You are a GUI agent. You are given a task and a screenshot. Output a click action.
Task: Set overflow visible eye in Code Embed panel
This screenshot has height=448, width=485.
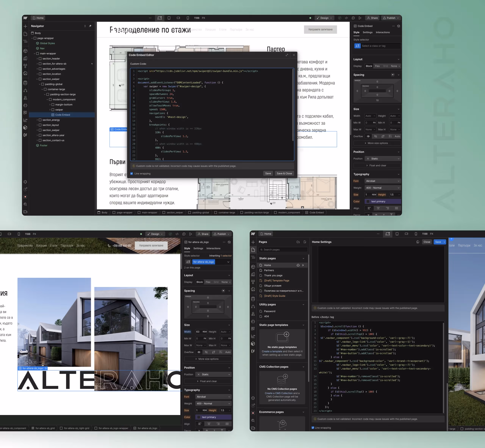coord(368,136)
